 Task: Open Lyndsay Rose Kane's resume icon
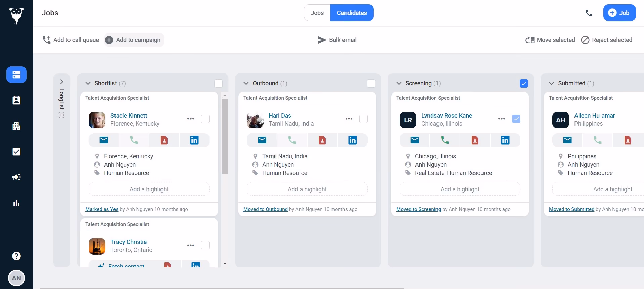[x=475, y=140]
